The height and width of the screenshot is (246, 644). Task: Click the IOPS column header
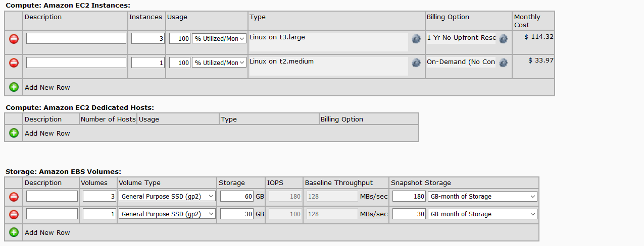tap(275, 183)
